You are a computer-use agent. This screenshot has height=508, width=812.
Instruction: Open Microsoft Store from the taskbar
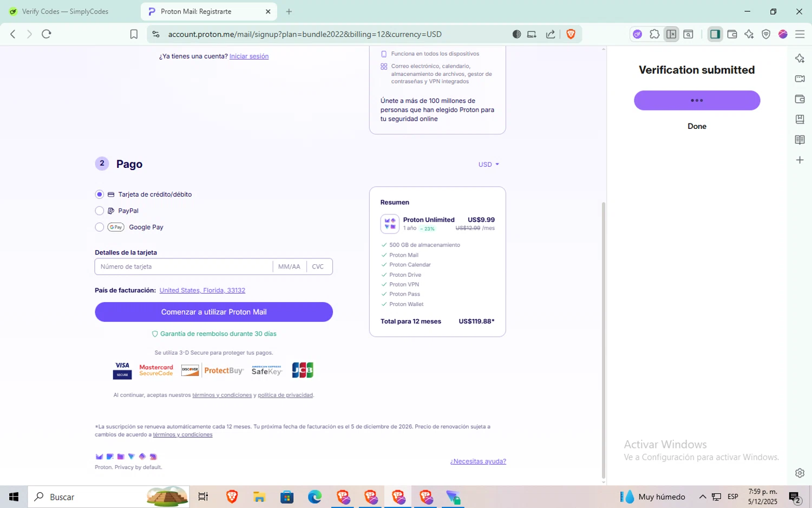click(x=287, y=497)
